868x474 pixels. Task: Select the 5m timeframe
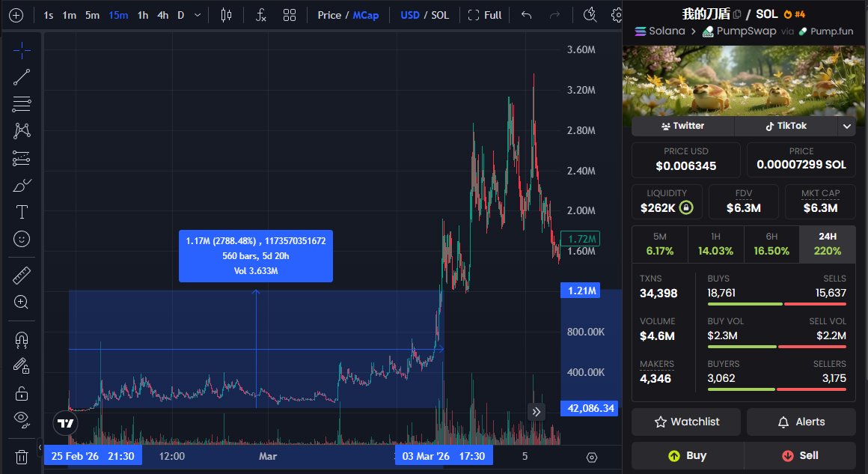point(93,15)
